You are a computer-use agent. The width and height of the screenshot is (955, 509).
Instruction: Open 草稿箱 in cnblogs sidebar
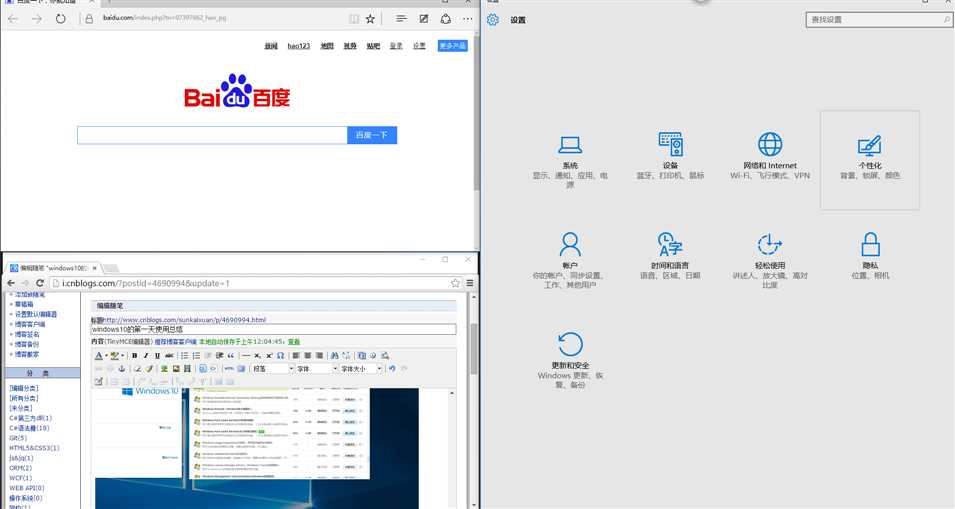24,304
